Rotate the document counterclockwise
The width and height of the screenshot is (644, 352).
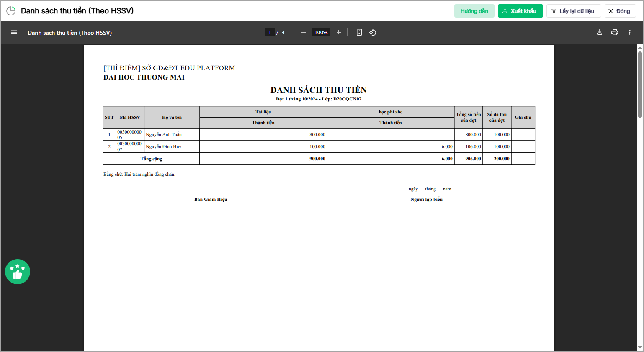coord(373,32)
